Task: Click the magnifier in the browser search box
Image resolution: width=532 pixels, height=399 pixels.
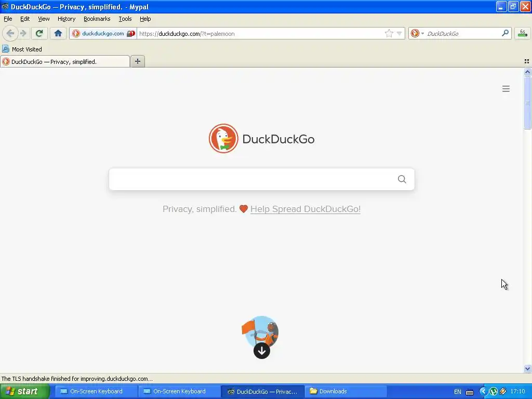Action: (505, 33)
